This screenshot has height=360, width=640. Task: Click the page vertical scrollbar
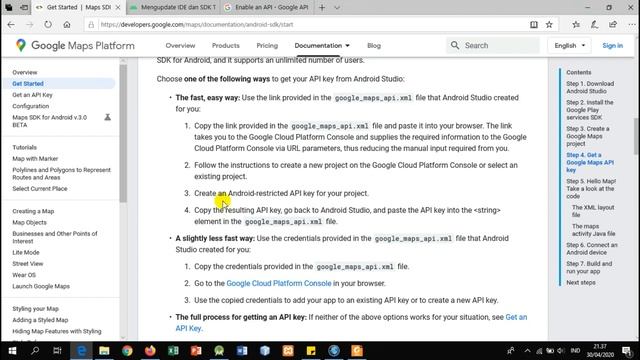636,137
